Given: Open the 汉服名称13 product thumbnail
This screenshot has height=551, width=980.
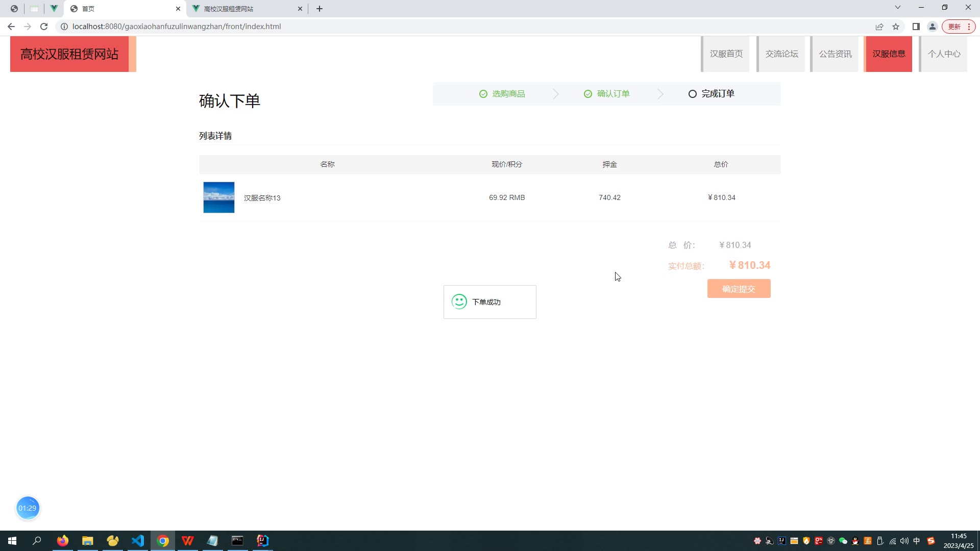Looking at the screenshot, I should tap(219, 197).
